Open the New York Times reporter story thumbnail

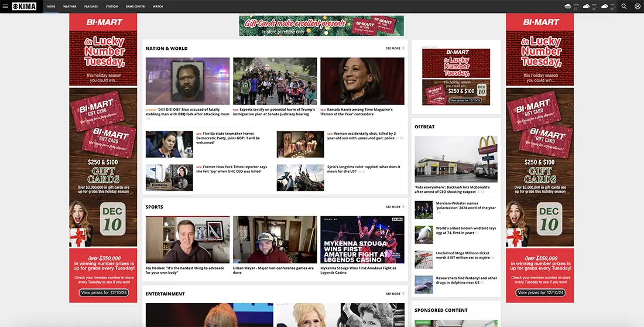tap(169, 178)
